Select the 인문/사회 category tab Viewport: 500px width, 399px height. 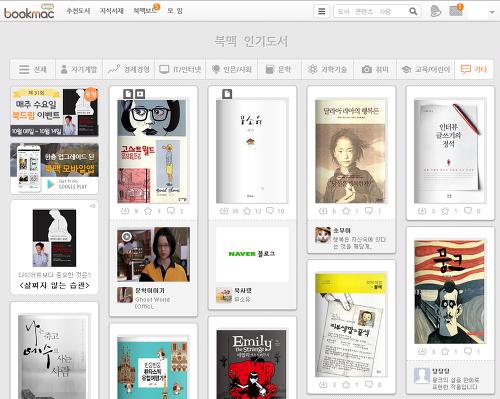[x=232, y=69]
